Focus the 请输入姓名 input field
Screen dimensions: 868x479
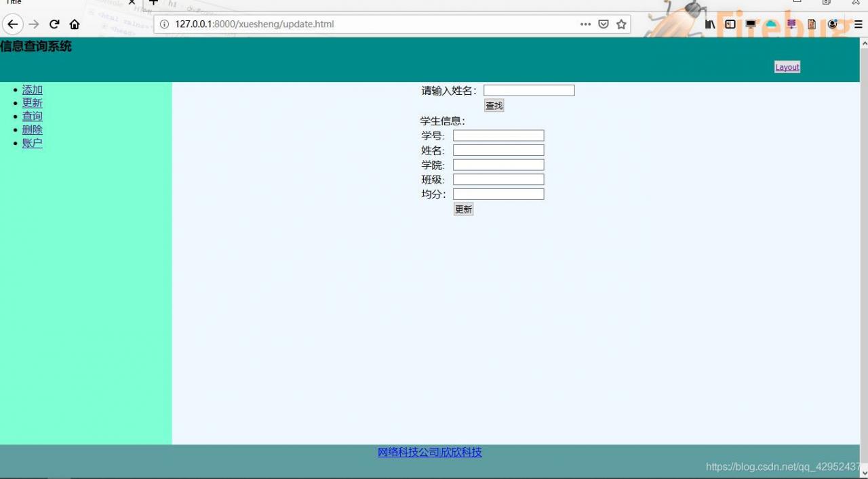pyautogui.click(x=529, y=91)
